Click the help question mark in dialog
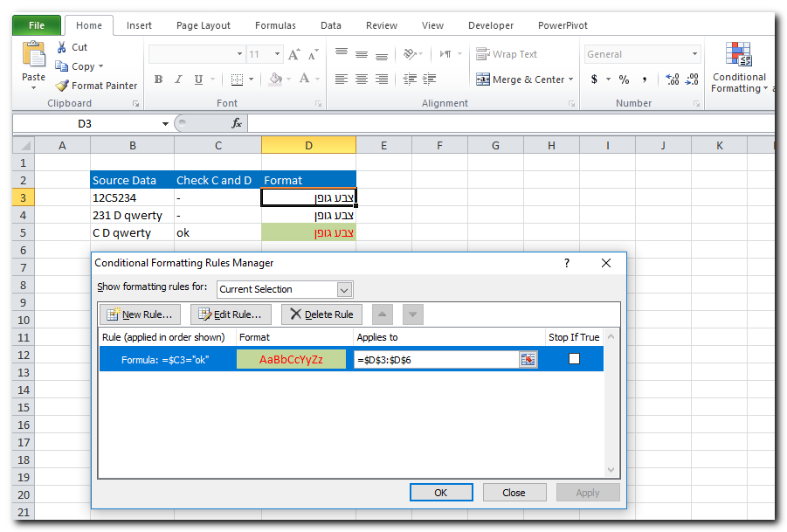The image size is (787, 532). (x=566, y=263)
